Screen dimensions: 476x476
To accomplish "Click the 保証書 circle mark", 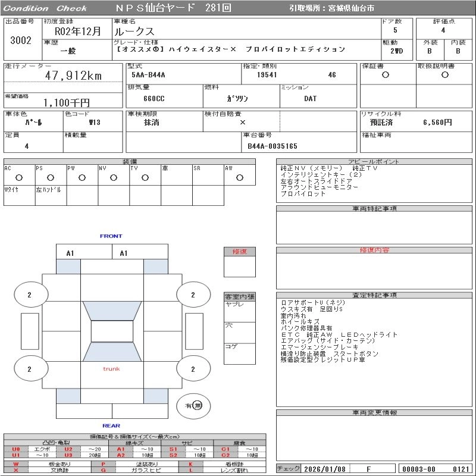I will click(x=386, y=75).
